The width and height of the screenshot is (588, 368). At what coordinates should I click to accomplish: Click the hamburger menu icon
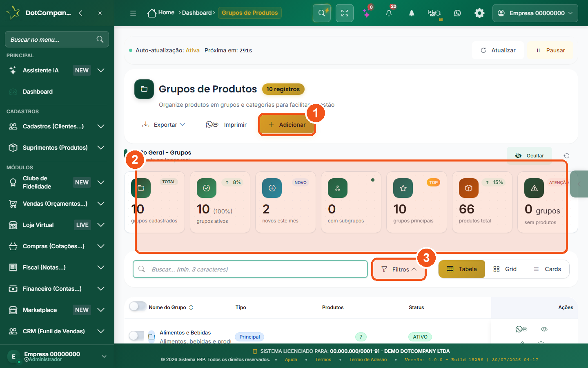[133, 13]
